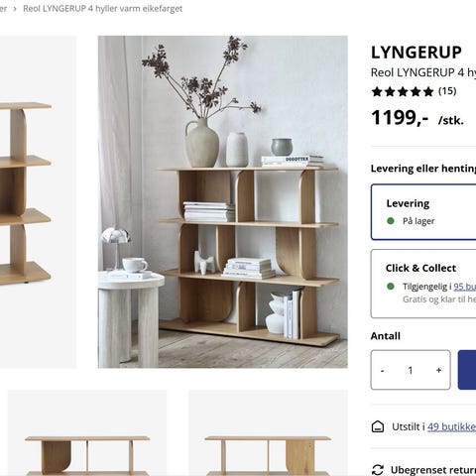Open the bottom-left shelf detail thumbnail
Viewport: 476px width, 476px height.
pyautogui.click(x=87, y=433)
